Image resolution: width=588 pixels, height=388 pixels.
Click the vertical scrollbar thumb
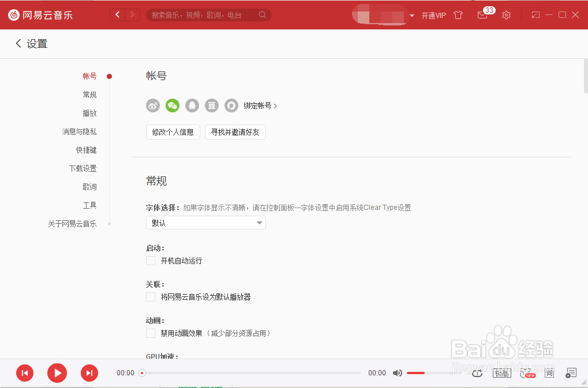click(586, 76)
